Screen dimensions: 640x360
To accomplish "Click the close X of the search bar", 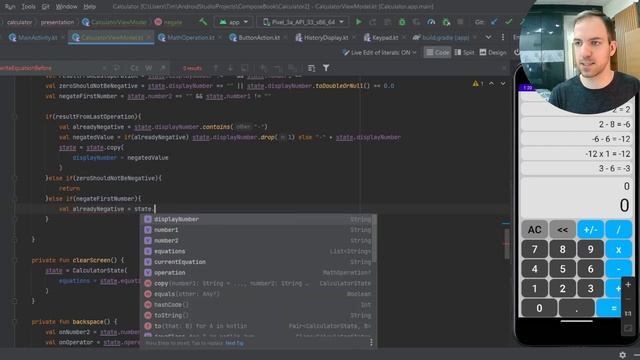I will click(504, 68).
